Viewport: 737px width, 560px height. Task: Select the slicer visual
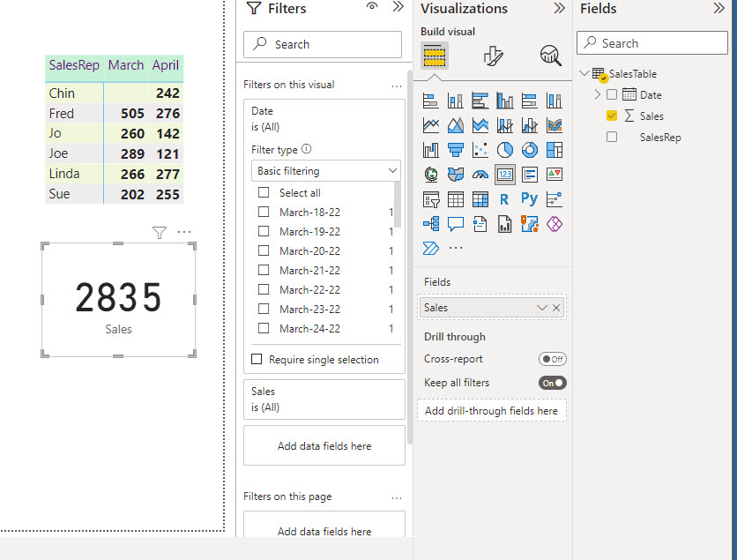tap(430, 199)
